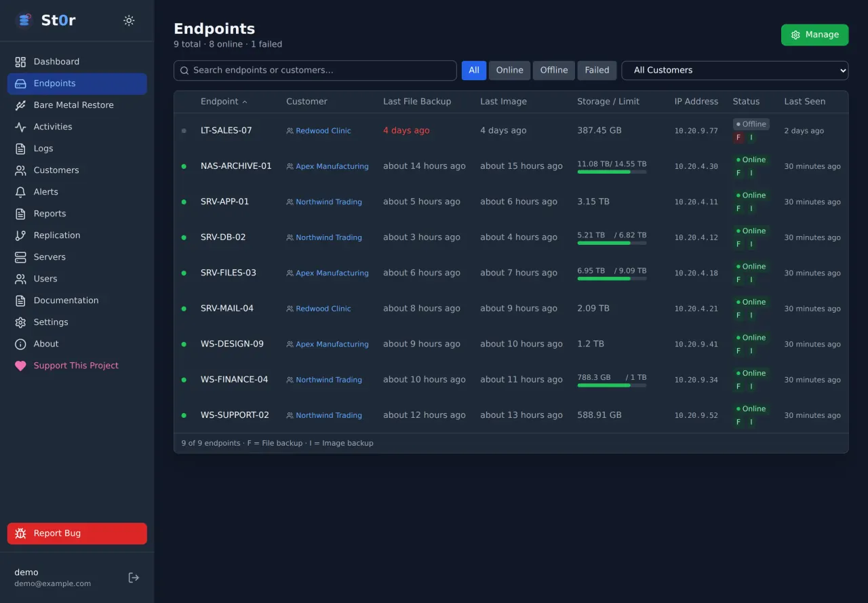Click the red F badge for LT-SALES-07

(738, 138)
